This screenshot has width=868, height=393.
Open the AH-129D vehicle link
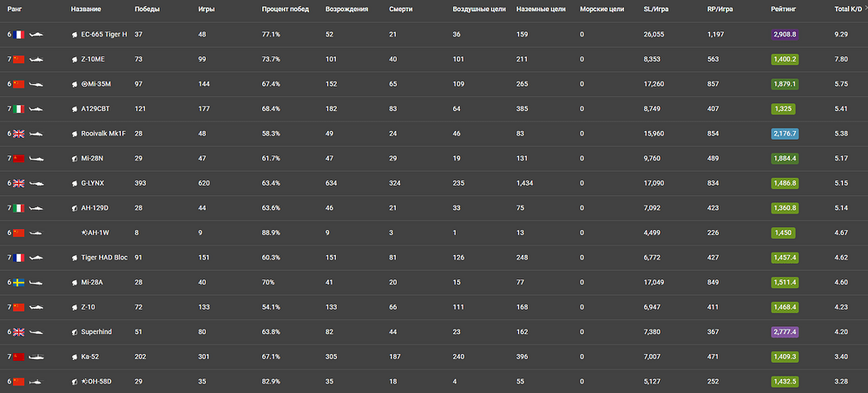95,208
